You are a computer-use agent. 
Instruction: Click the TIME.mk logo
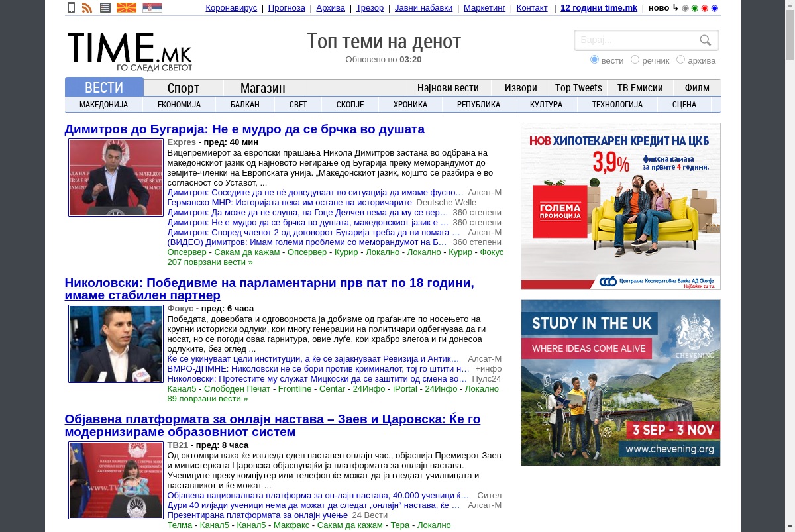pyautogui.click(x=130, y=52)
